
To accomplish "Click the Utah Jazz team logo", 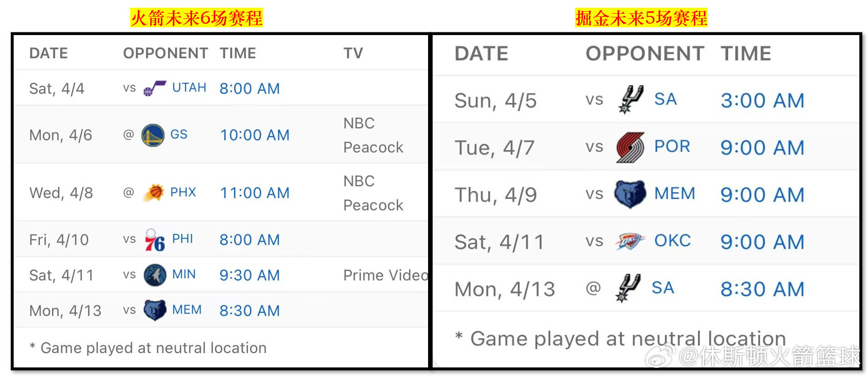I will tap(154, 88).
